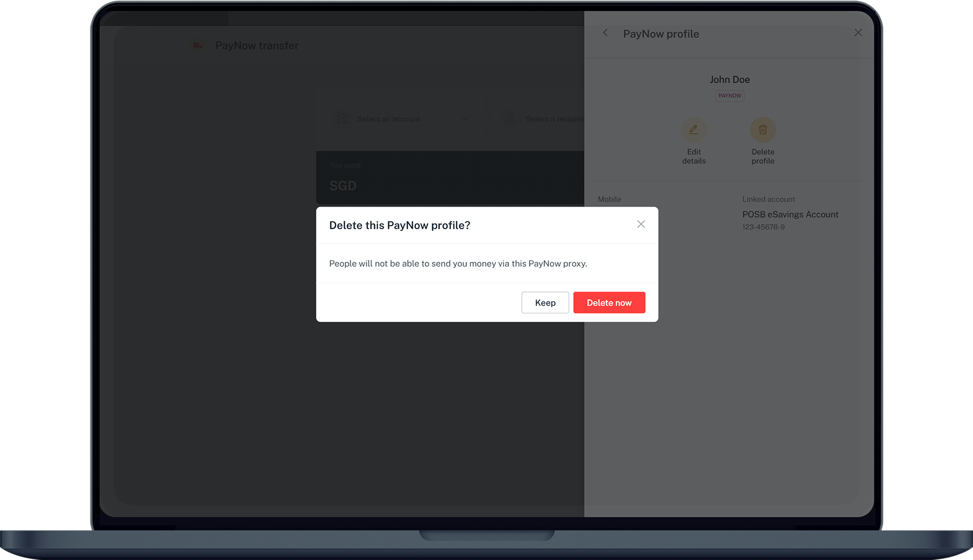The width and height of the screenshot is (973, 560).
Task: Click the Delete profile label
Action: [x=763, y=156]
